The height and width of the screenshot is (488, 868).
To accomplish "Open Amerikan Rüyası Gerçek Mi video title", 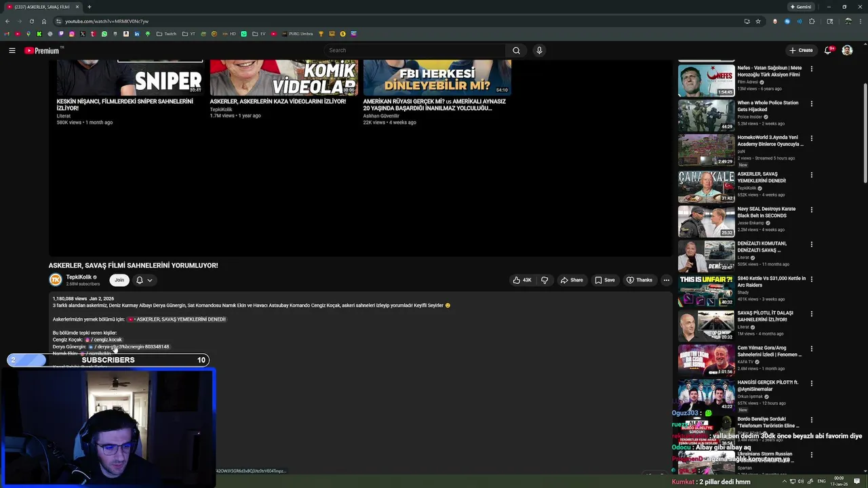I will point(434,105).
